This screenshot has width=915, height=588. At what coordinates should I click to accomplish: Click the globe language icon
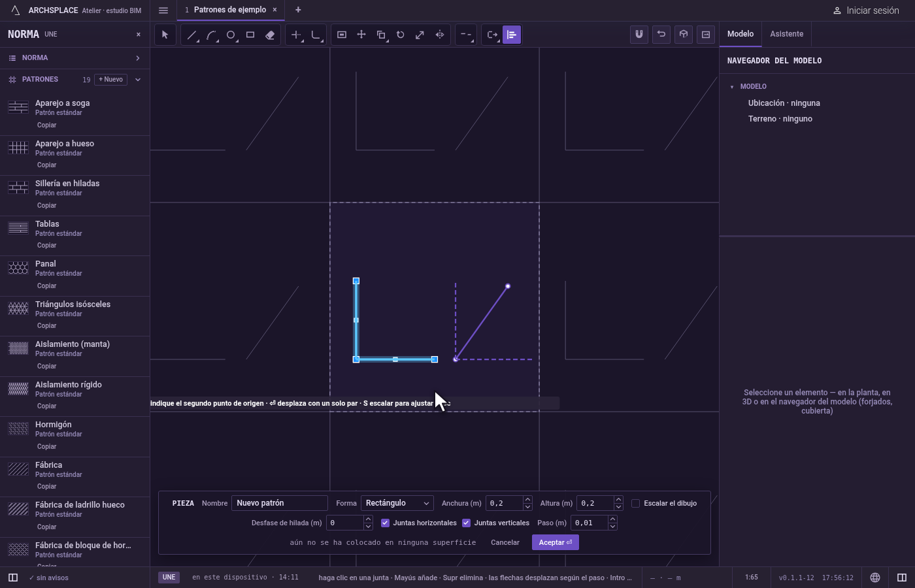[x=875, y=578]
